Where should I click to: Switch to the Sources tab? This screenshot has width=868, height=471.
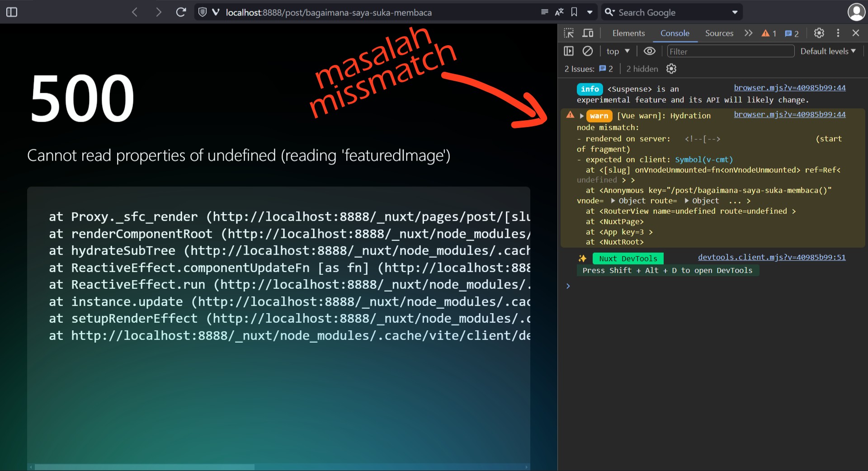point(719,33)
